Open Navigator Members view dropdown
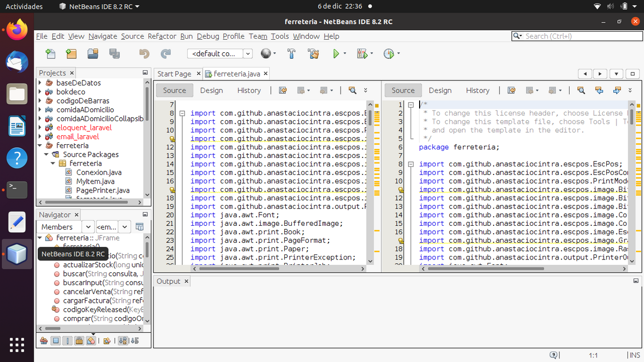This screenshot has height=362, width=644. (x=88, y=227)
